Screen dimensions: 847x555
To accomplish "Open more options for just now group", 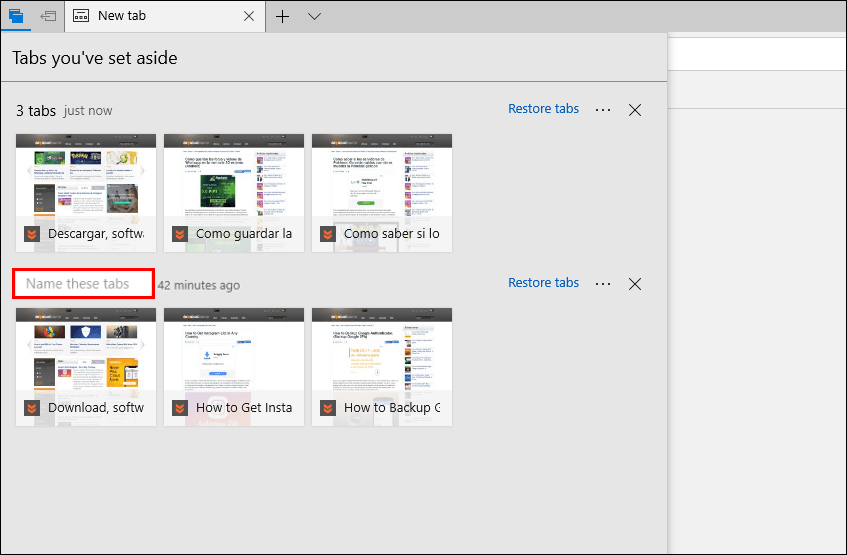I will click(x=603, y=110).
